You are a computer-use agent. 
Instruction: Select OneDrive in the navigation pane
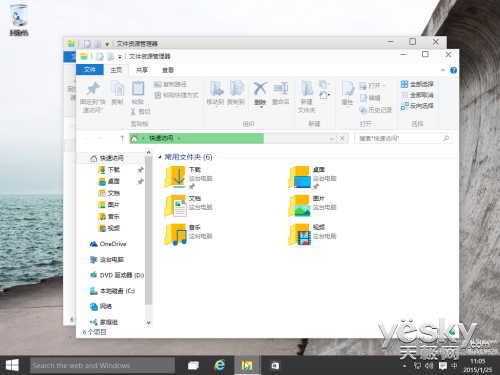[108, 244]
